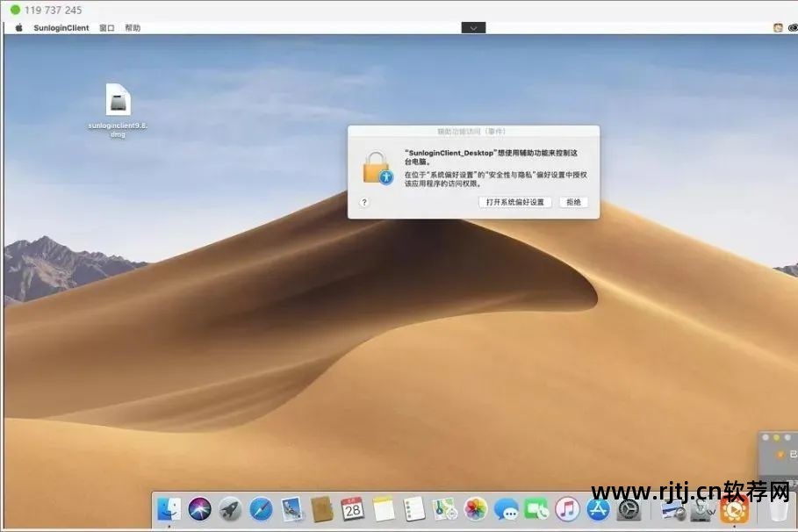Image resolution: width=798 pixels, height=532 pixels.
Task: Select sunloginclient9.6.dmg file on desktop
Action: click(118, 110)
